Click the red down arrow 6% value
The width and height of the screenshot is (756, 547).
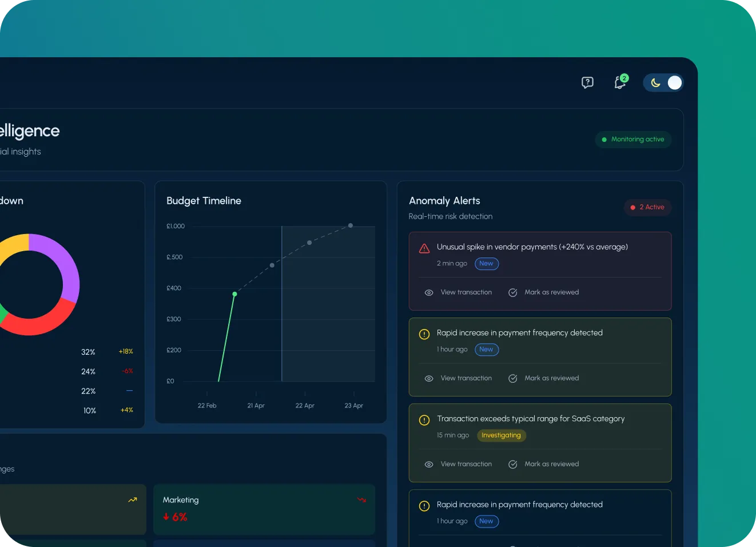[x=175, y=517]
